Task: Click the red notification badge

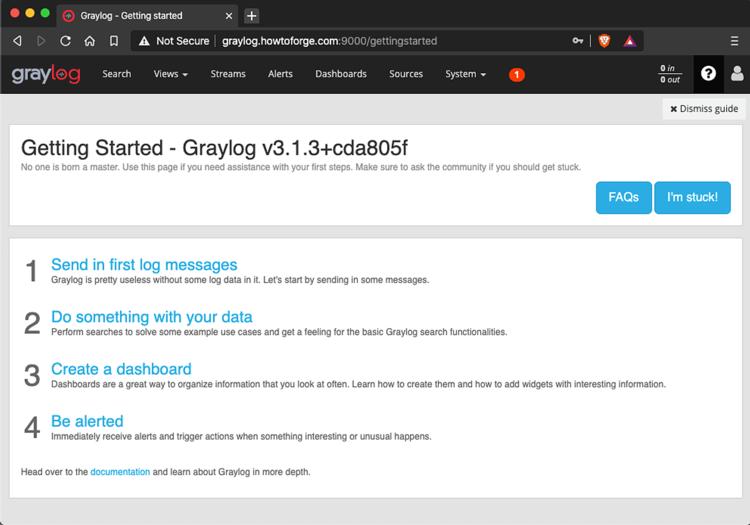Action: pyautogui.click(x=516, y=74)
